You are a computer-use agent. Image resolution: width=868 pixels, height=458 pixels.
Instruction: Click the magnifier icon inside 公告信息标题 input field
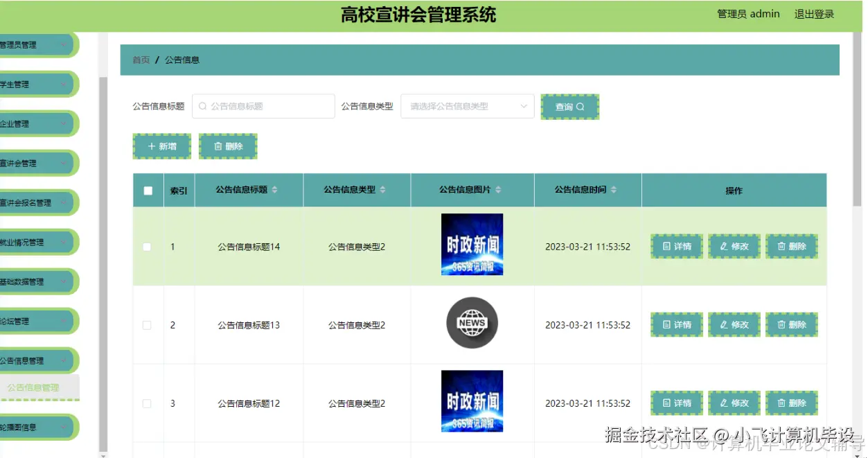click(202, 105)
